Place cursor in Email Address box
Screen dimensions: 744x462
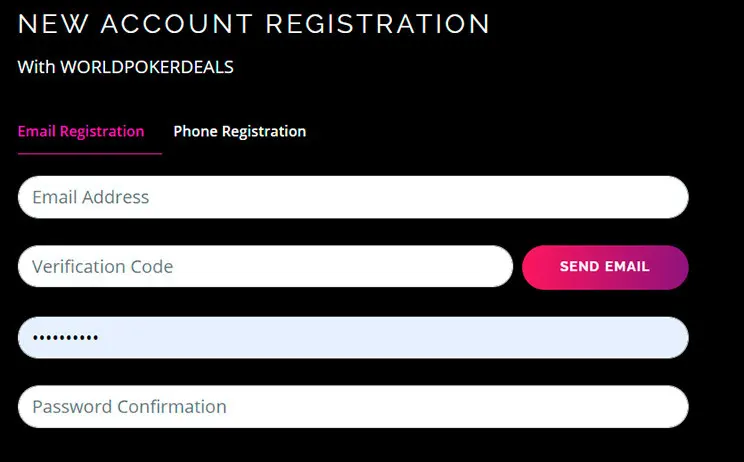pos(352,197)
